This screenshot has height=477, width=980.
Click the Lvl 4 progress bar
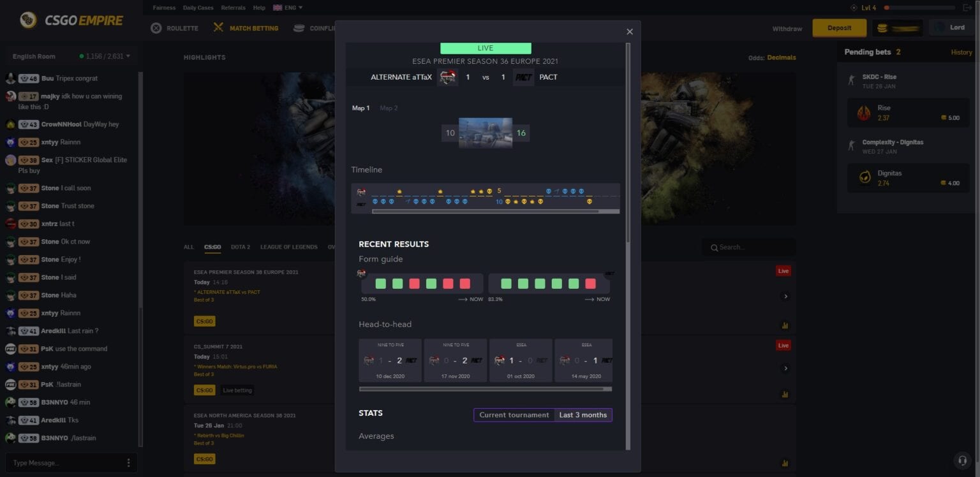919,8
